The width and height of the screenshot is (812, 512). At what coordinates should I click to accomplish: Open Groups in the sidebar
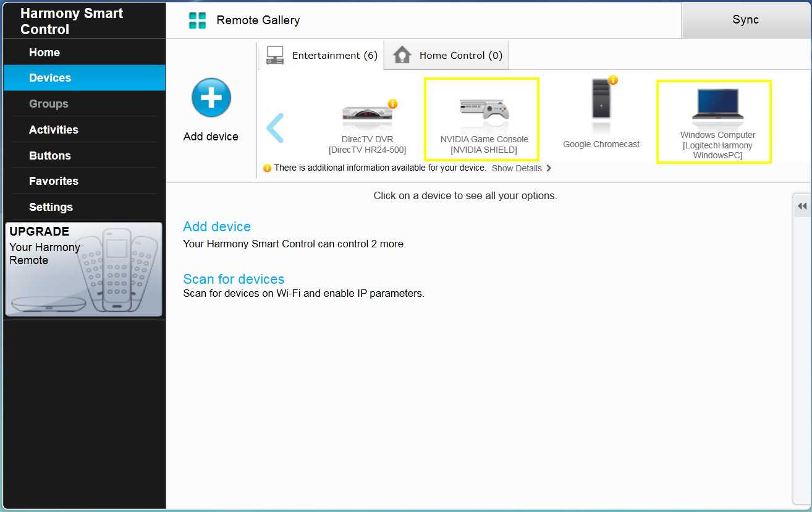point(85,104)
